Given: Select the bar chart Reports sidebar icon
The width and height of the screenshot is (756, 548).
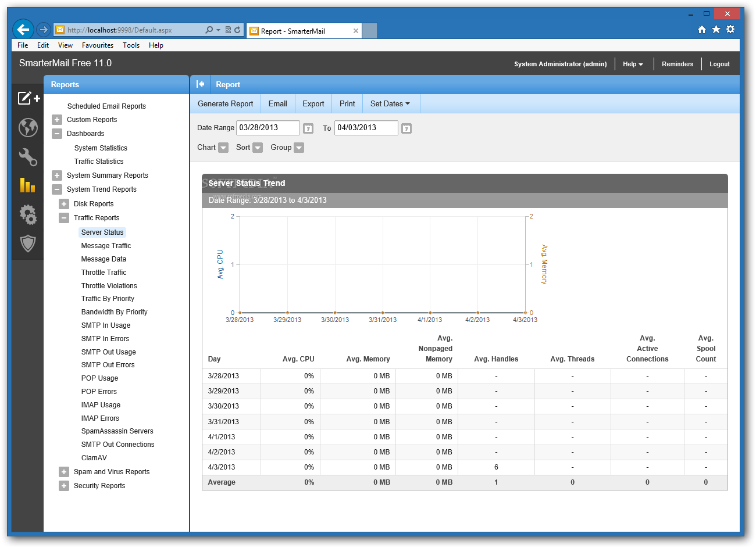Looking at the screenshot, I should [27, 185].
